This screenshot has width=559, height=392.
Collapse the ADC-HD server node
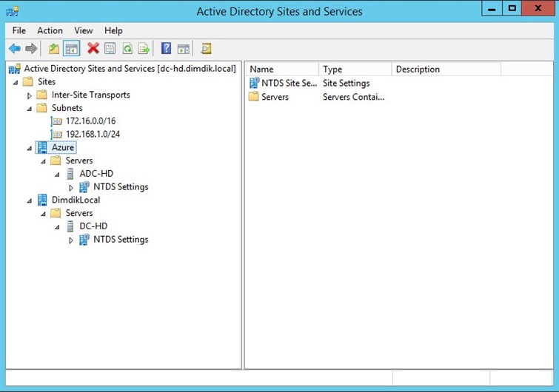(x=57, y=175)
